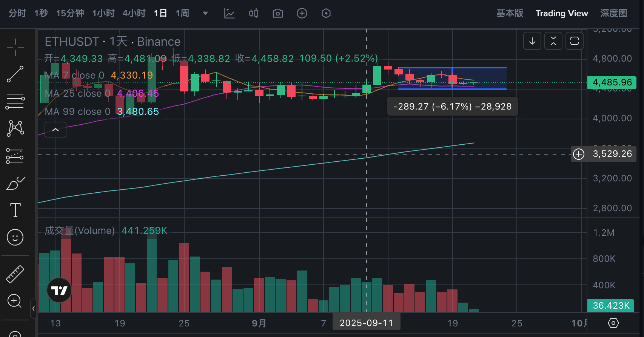Take a chart snapshot with camera icon
644x337 pixels.
(x=277, y=14)
